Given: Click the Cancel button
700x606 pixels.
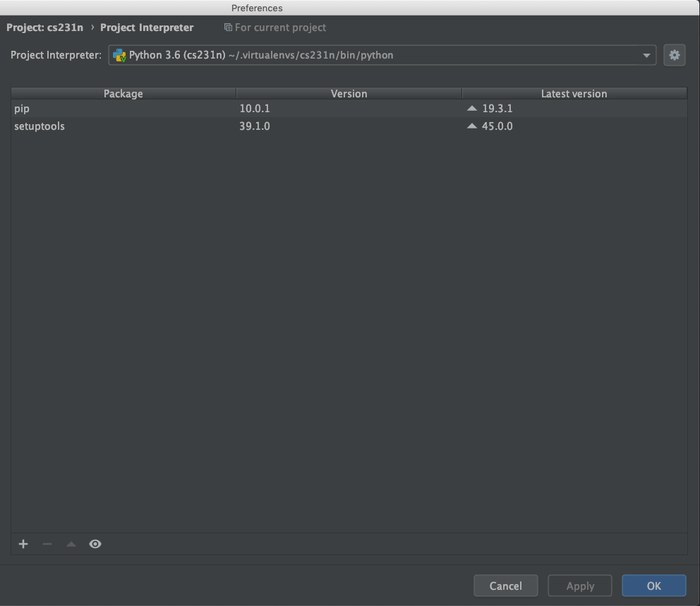Looking at the screenshot, I should tap(505, 586).
